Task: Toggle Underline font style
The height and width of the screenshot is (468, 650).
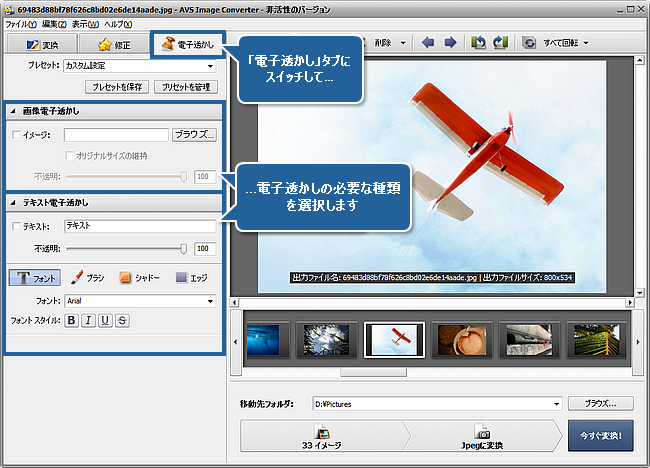Action: (106, 320)
